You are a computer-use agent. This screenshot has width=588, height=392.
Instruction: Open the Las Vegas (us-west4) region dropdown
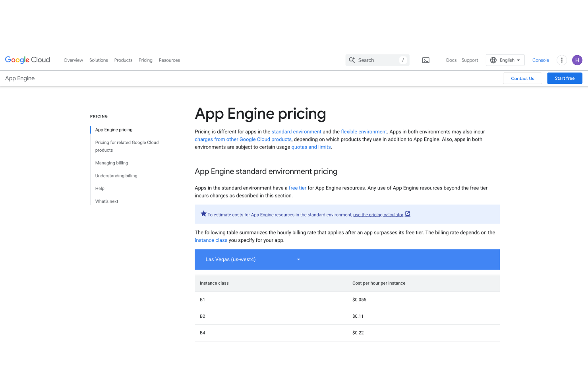pos(253,259)
